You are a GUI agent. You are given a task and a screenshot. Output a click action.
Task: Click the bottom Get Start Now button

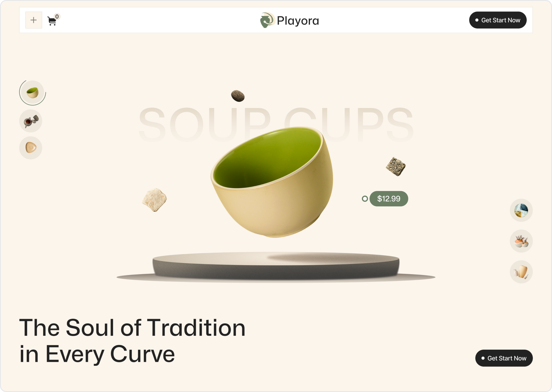tap(504, 358)
